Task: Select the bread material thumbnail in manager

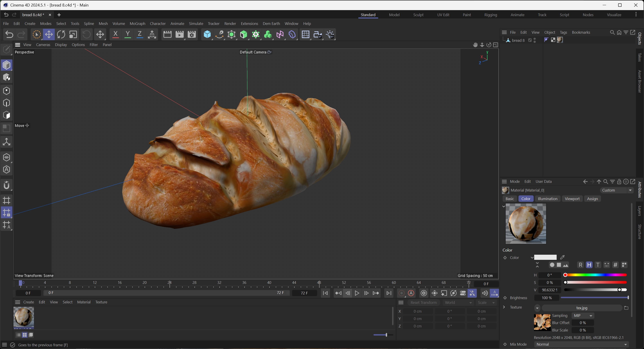Action: pos(24,317)
